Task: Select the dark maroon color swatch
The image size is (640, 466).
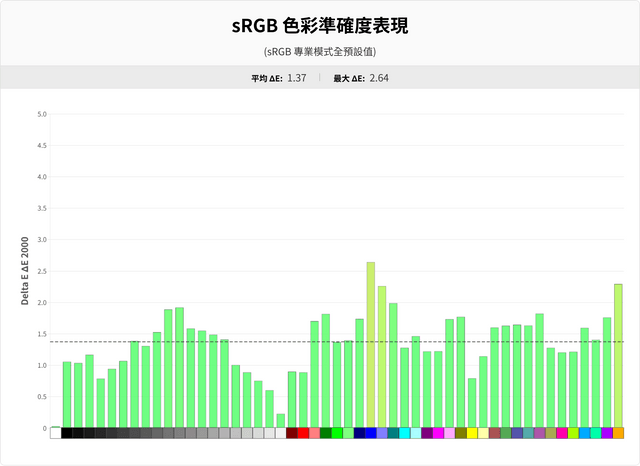Action: click(292, 433)
